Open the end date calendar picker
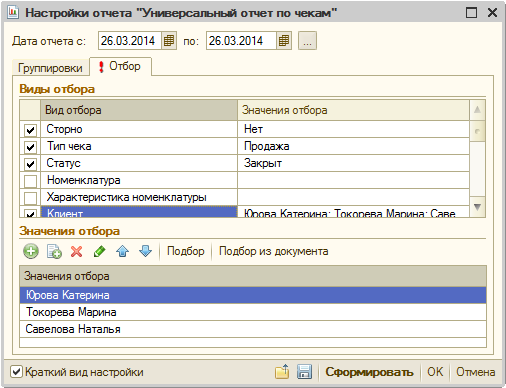 [284, 41]
